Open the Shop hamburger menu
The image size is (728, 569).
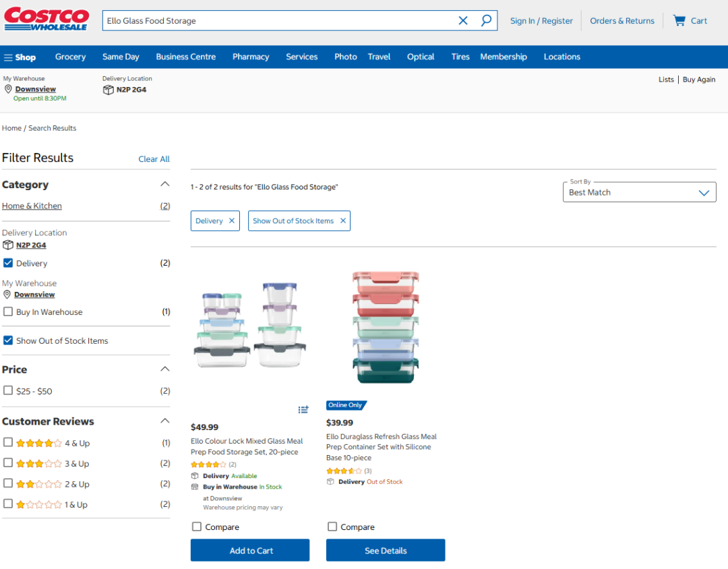[20, 57]
